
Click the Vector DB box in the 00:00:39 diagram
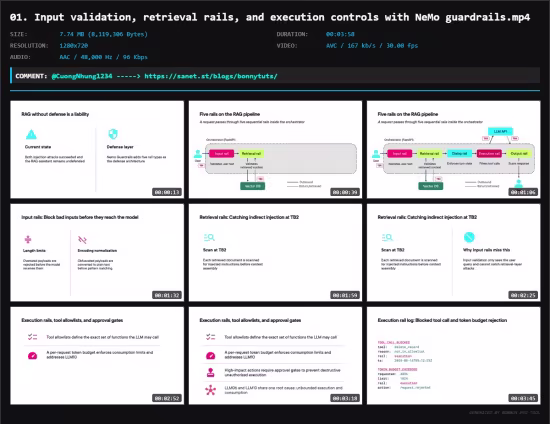tap(253, 186)
